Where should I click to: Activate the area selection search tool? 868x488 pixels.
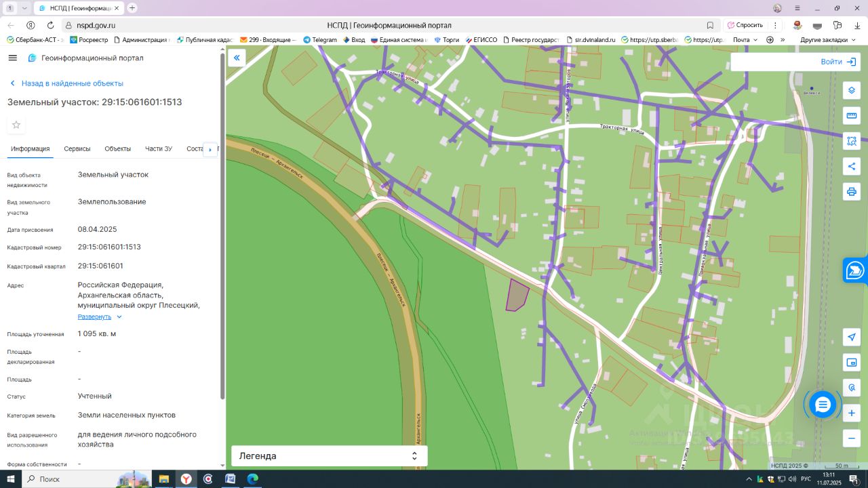[x=852, y=141]
